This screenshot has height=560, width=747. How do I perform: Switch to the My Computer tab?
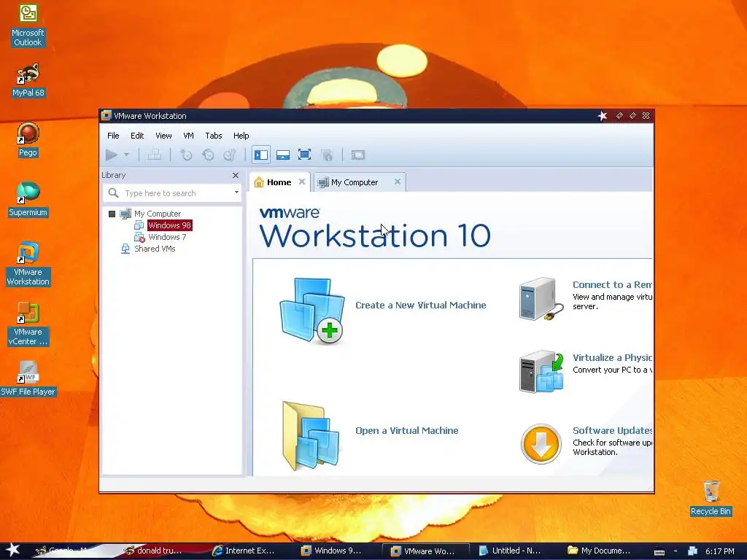355,182
